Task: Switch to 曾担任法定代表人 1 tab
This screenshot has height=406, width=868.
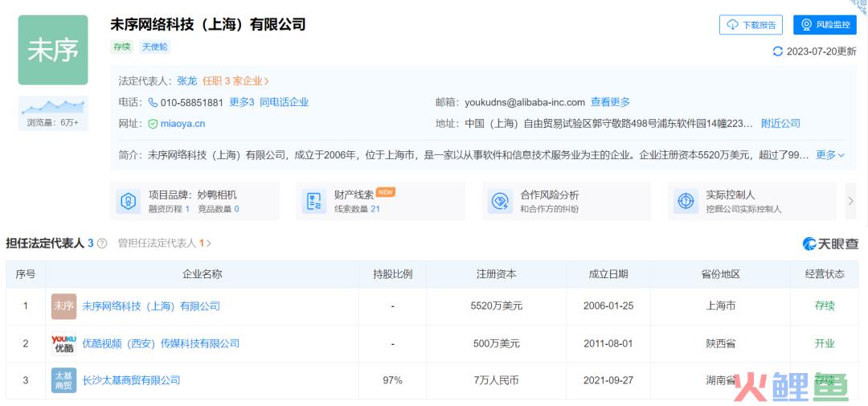Action: (164, 243)
